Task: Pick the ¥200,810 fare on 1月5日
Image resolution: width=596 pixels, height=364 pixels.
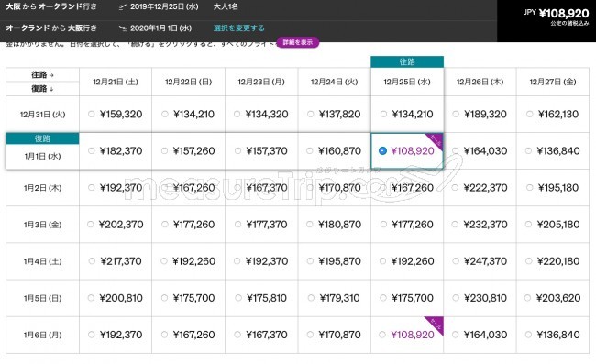Action: click(91, 298)
